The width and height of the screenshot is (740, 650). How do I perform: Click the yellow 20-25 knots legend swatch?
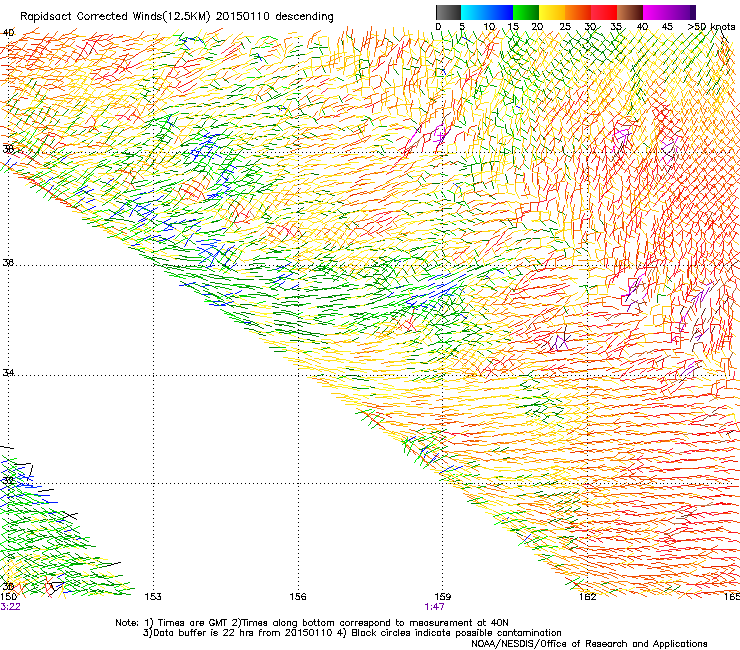(x=552, y=12)
